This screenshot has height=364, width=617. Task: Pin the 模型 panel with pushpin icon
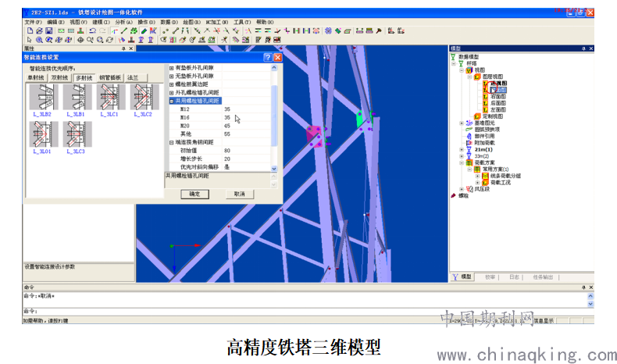[x=583, y=48]
